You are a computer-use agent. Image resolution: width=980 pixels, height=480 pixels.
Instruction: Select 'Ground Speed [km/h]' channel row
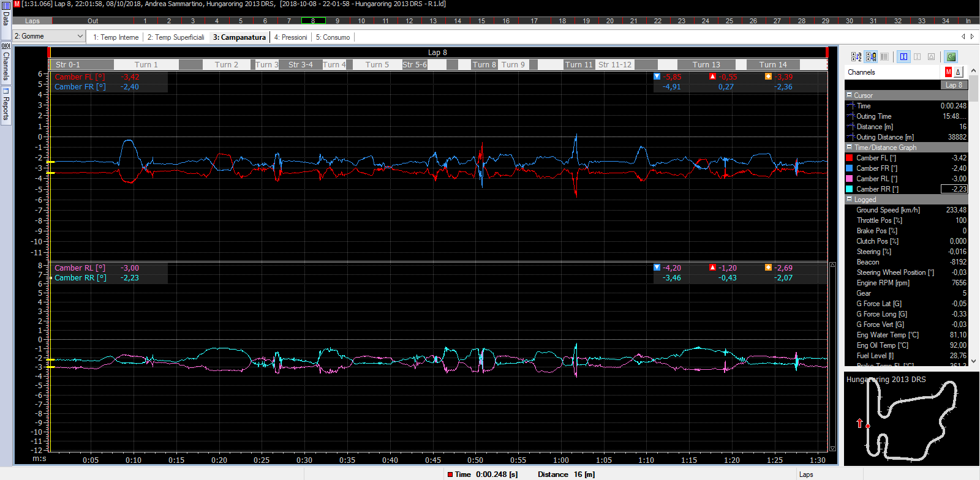pos(907,209)
